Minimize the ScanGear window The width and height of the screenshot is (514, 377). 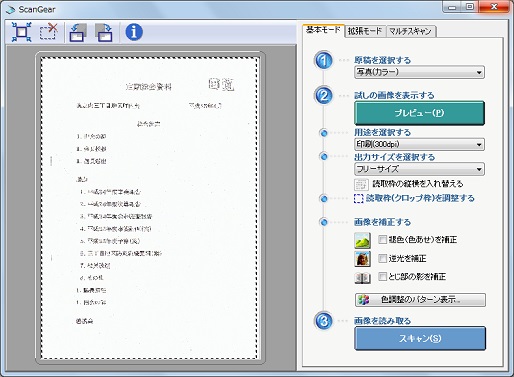452,7
